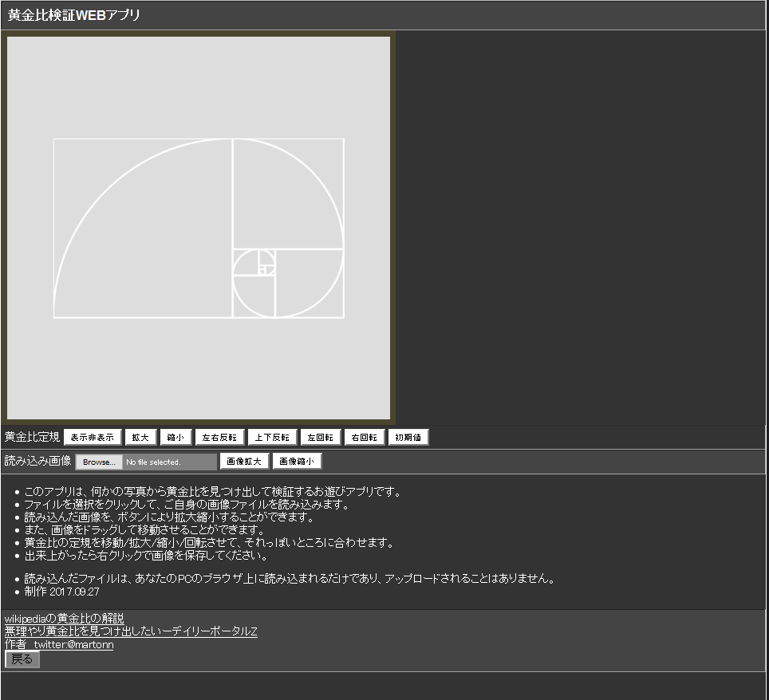Viewport: 769px width, 700px height.
Task: Rotate ruler left with 左回転
Action: click(x=320, y=437)
